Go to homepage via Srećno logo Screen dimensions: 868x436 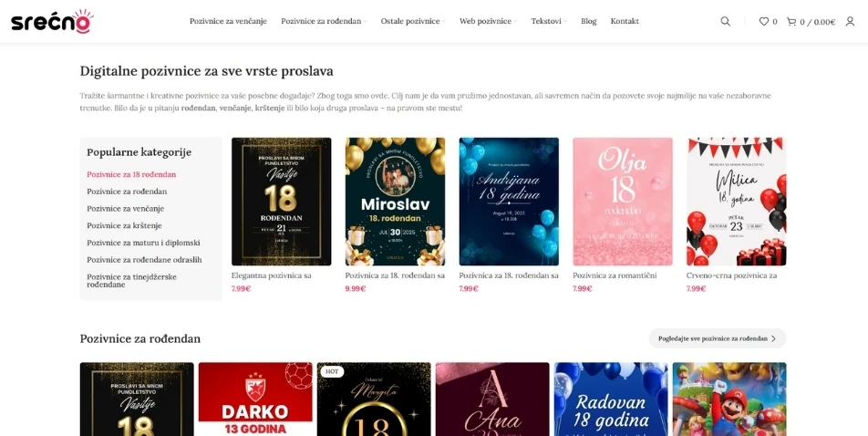[x=52, y=22]
